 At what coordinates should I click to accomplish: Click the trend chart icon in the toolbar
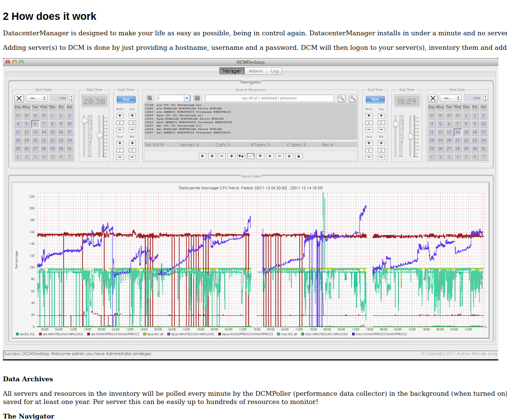click(x=251, y=156)
